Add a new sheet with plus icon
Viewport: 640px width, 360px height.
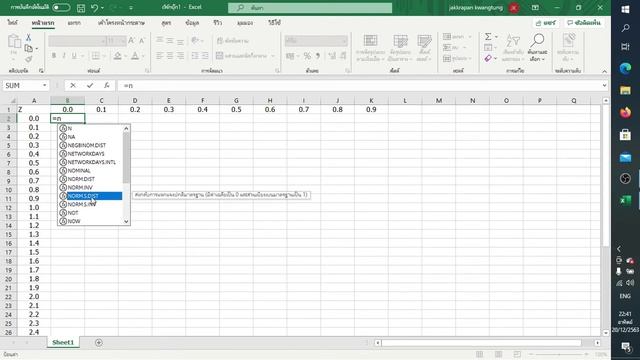tap(98, 342)
